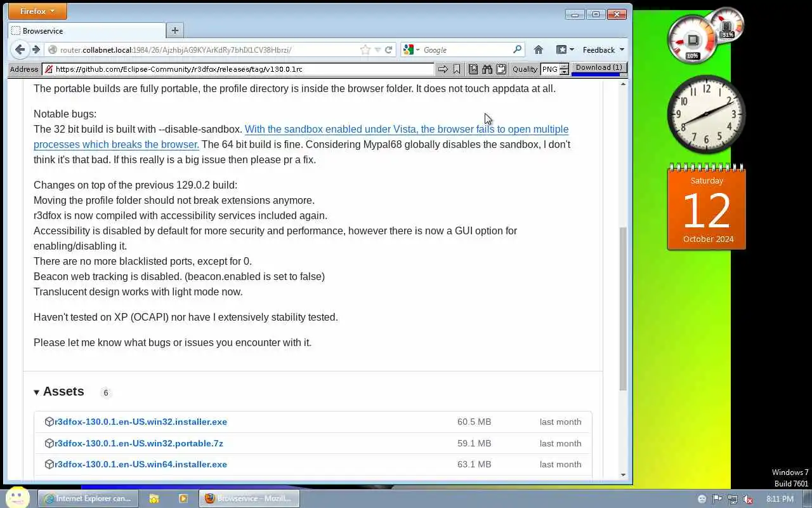Bookmark this page with the star icon
Image resolution: width=812 pixels, height=508 pixels.
tap(365, 50)
